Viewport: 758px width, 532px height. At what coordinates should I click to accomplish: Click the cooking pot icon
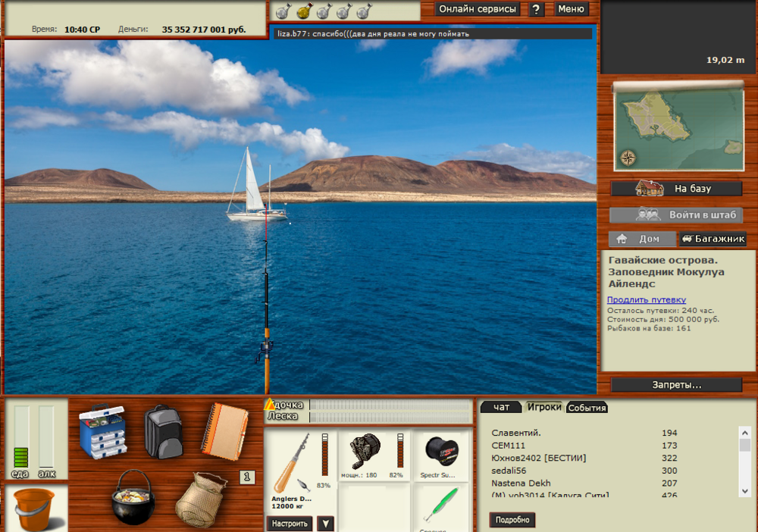(133, 497)
